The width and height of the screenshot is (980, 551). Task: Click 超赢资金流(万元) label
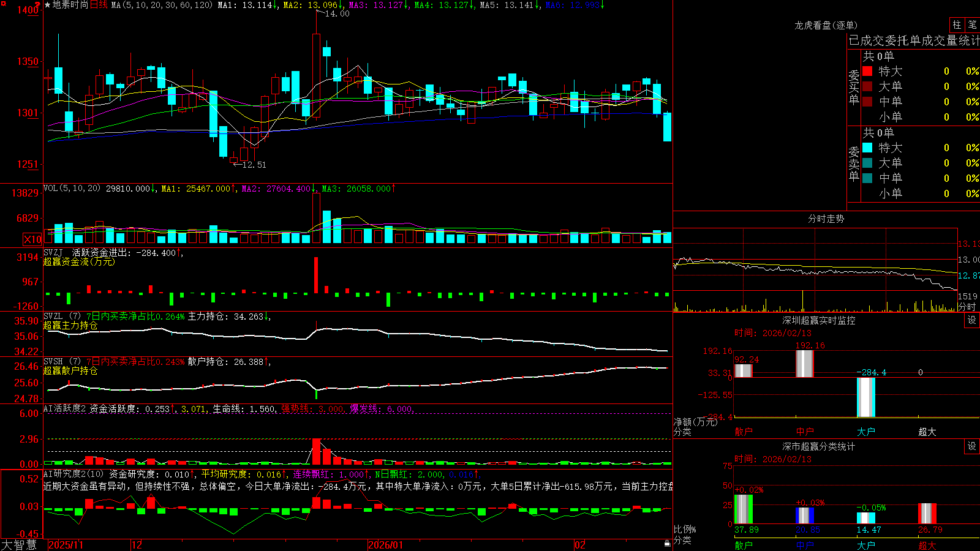tap(79, 261)
